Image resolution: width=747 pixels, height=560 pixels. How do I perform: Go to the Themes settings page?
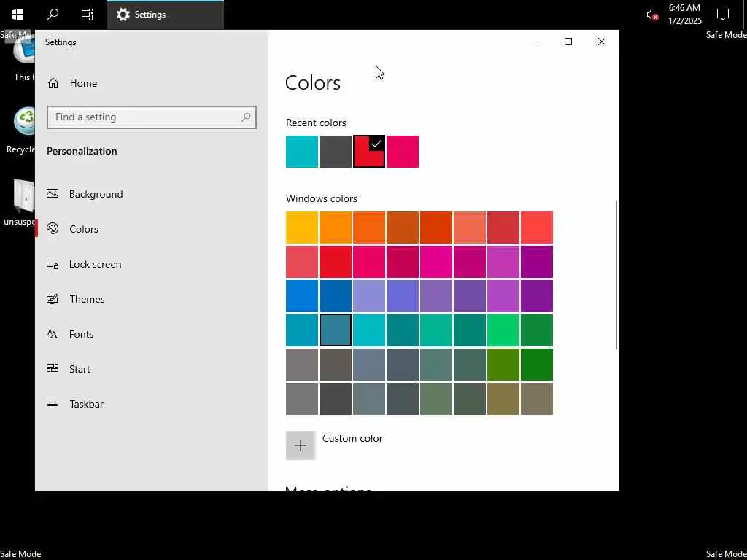(x=87, y=299)
